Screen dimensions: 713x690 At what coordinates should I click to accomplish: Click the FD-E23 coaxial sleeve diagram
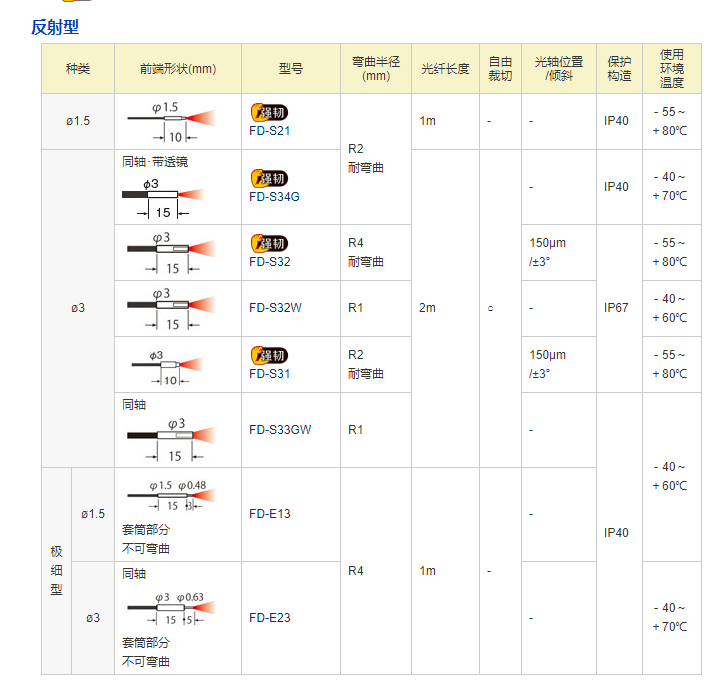(171, 609)
